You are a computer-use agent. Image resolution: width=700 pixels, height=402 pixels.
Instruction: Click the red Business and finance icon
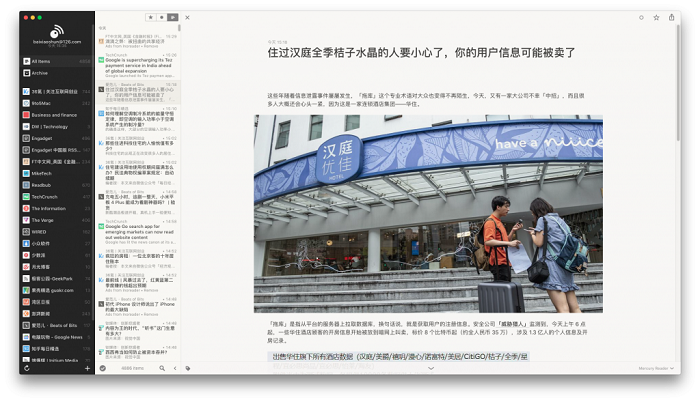pyautogui.click(x=26, y=115)
